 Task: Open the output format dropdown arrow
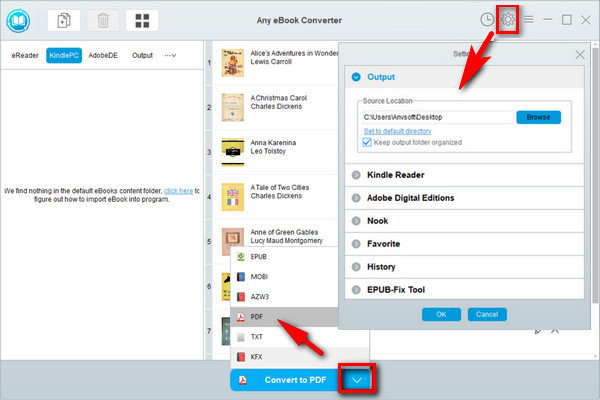coord(357,380)
